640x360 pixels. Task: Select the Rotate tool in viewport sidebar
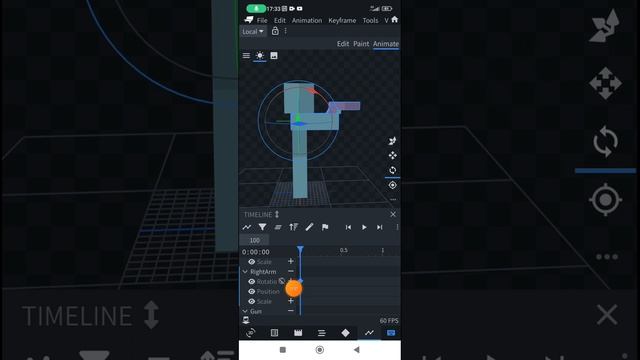pos(393,170)
